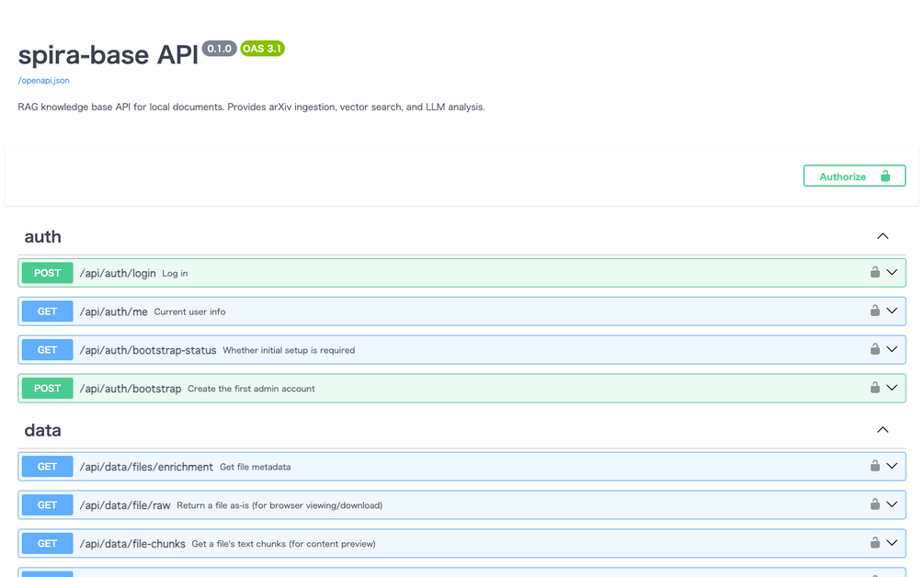Click GET badge for files/enrichment
Image resolution: width=924 pixels, height=577 pixels.
47,467
